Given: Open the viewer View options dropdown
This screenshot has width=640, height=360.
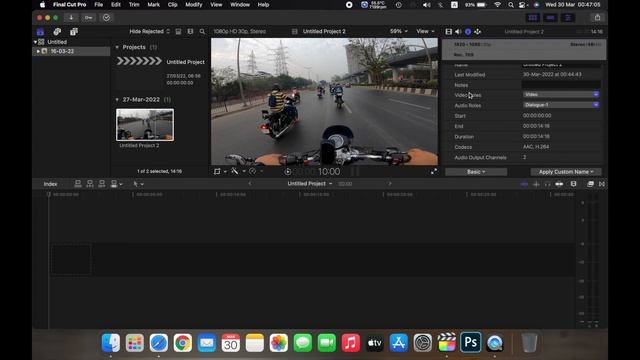Looking at the screenshot, I should click(425, 31).
